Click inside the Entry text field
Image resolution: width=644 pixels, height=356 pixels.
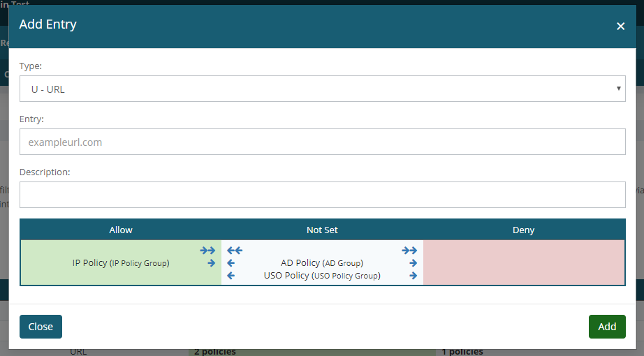click(x=322, y=142)
